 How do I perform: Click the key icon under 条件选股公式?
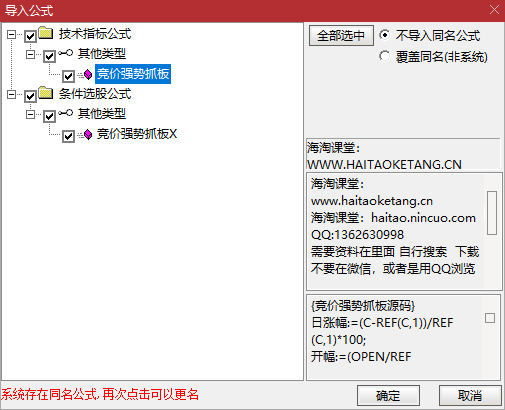pos(66,113)
